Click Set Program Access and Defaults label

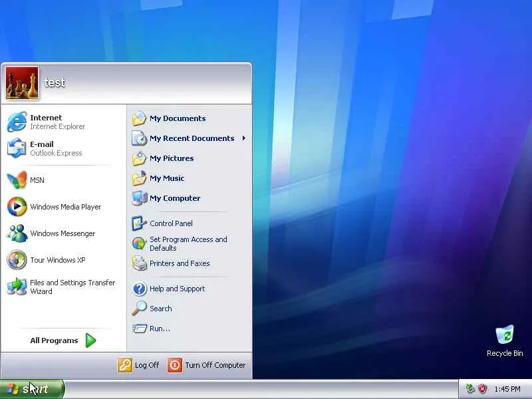(188, 243)
